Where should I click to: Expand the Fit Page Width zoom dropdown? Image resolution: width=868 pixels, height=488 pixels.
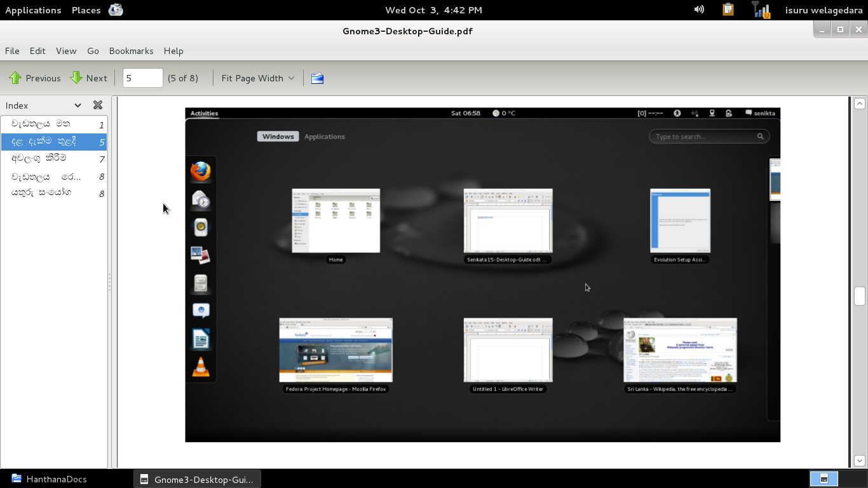click(x=257, y=78)
